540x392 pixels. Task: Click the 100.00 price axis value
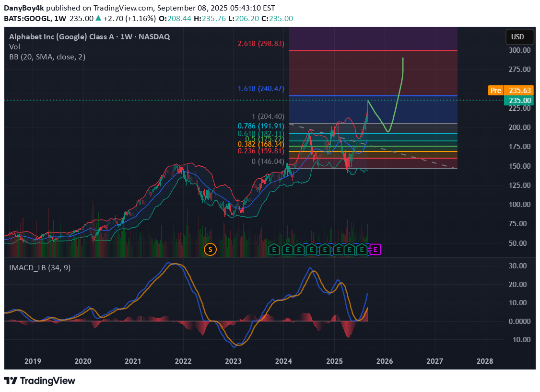(520, 205)
